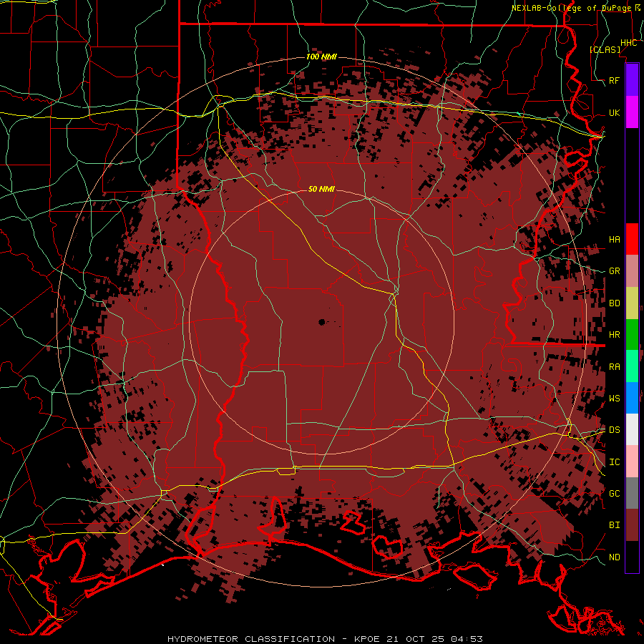
Task: Click the BI dark-red legend swatch
Action: (632, 525)
